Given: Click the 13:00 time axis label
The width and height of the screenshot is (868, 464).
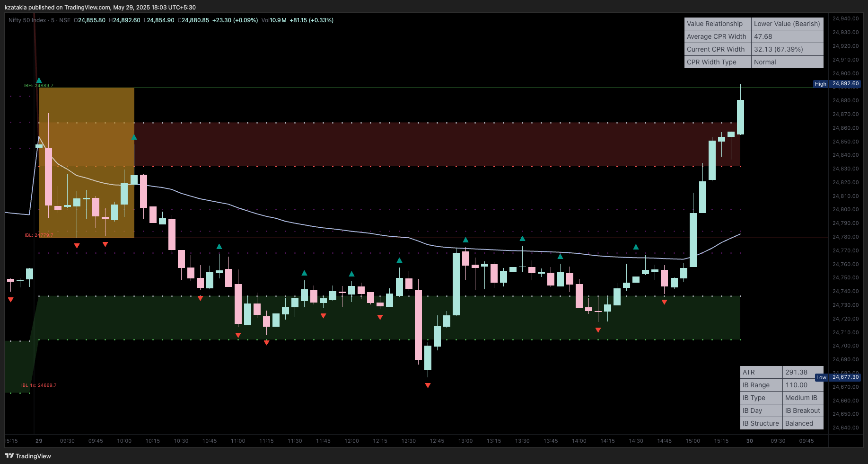Looking at the screenshot, I should (465, 441).
